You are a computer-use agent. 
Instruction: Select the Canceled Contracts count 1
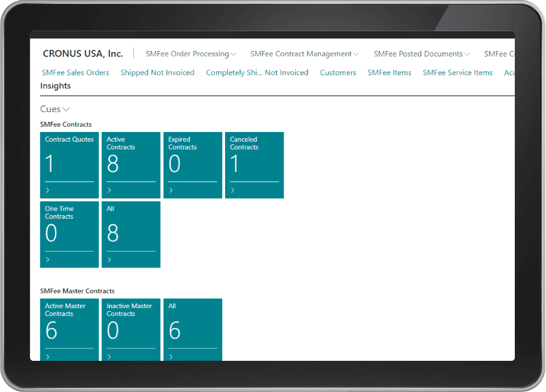234,164
